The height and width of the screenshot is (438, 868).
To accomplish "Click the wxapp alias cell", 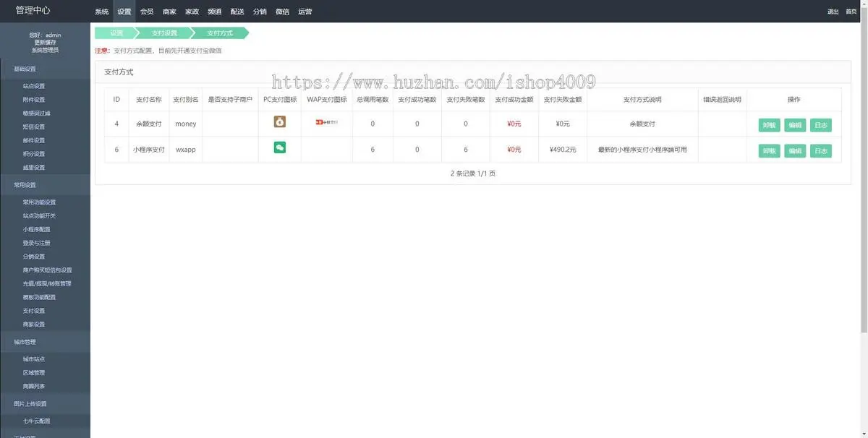I will click(186, 150).
